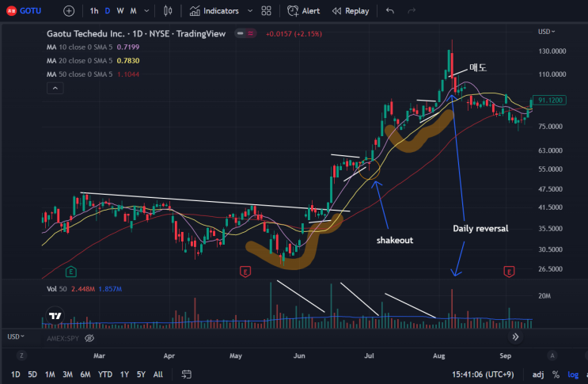Add a compare symbol with plus icon
Screen dimensions: 588x384
(69, 11)
